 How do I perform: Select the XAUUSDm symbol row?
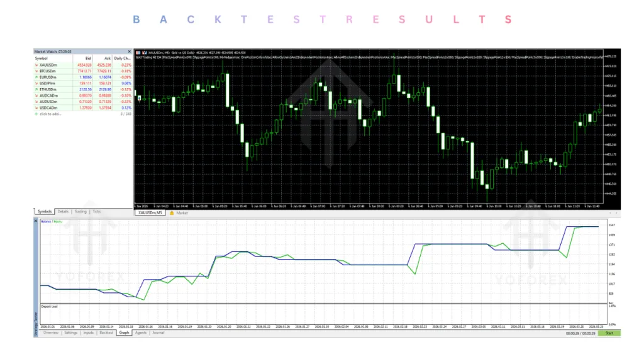pyautogui.click(x=83, y=65)
